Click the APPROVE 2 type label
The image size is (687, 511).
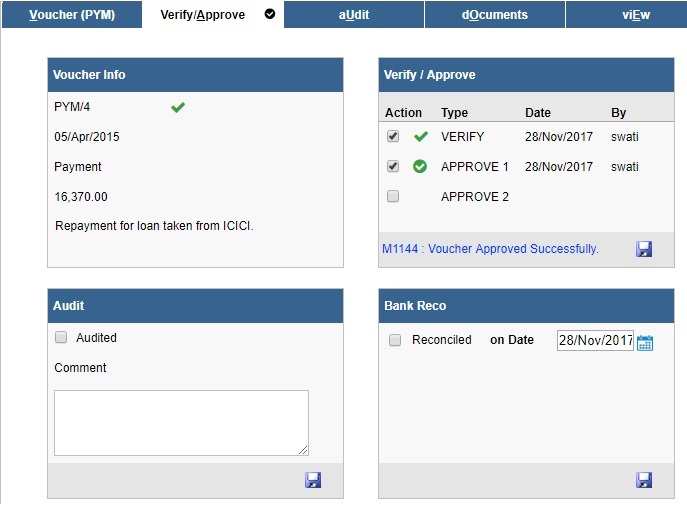pyautogui.click(x=475, y=197)
